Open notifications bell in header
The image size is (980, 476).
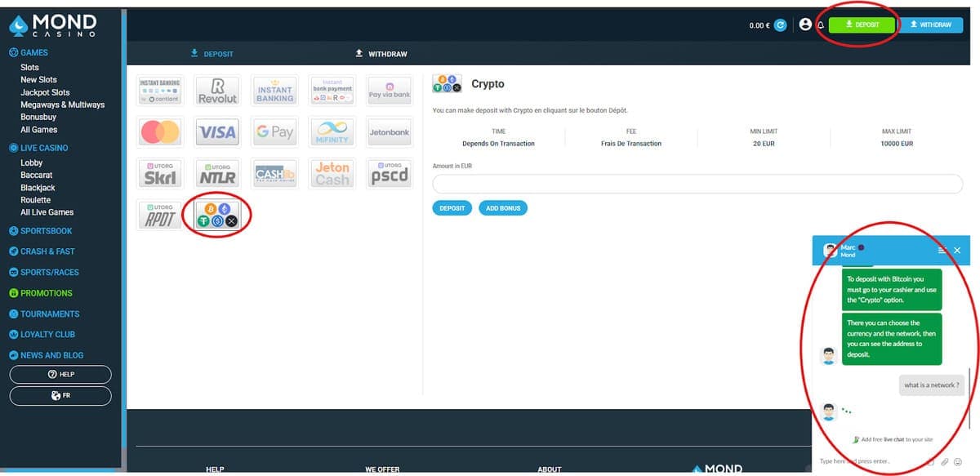821,25
